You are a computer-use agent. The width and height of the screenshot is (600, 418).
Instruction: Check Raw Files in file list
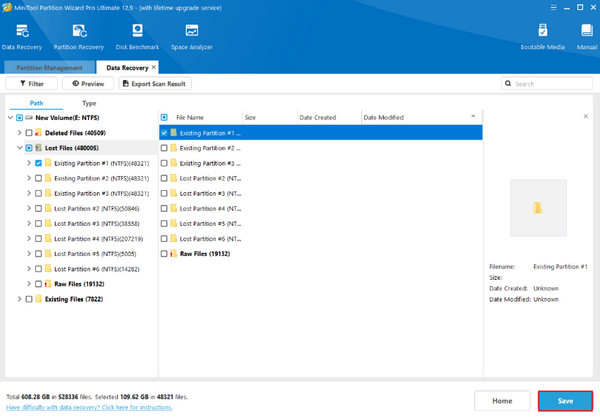pyautogui.click(x=164, y=254)
